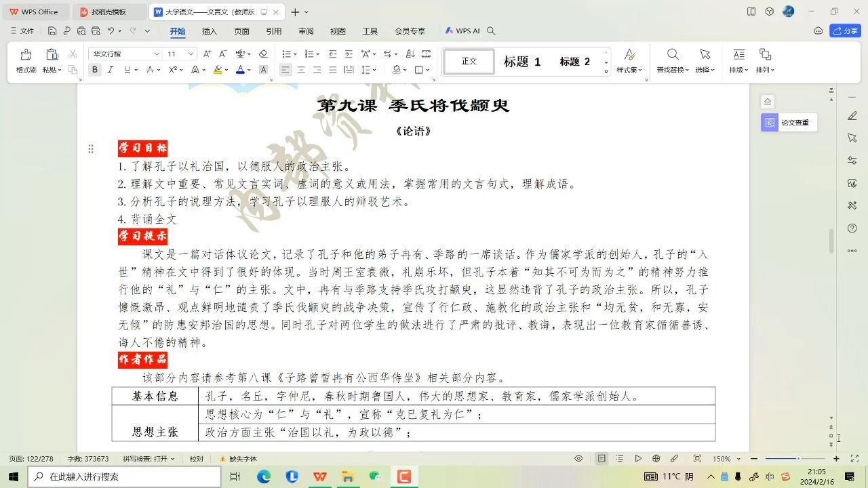This screenshot has height=488, width=868.
Task: Click the pen icon in right sidebar
Action: click(x=852, y=116)
